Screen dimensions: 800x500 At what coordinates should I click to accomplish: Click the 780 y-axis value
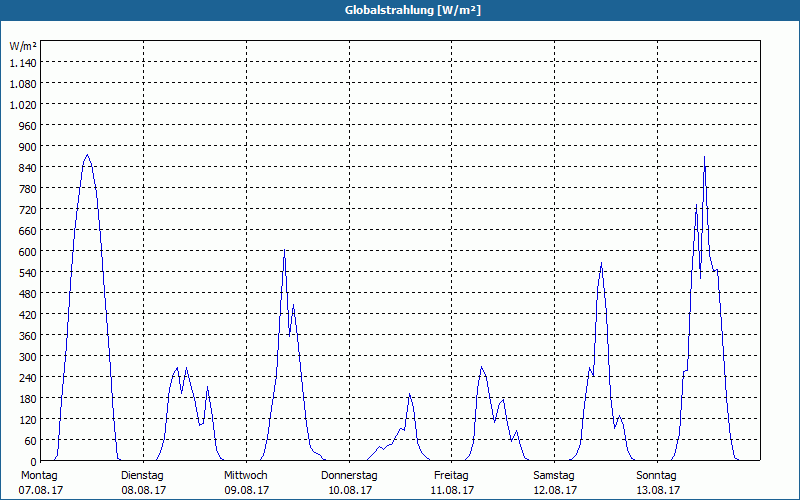click(x=28, y=189)
